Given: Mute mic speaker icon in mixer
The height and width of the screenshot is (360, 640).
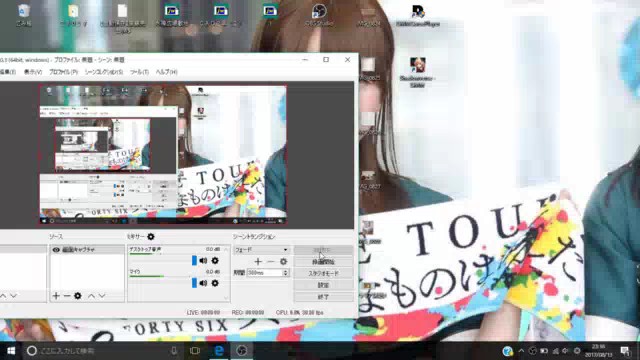Looking at the screenshot, I should [x=203, y=283].
